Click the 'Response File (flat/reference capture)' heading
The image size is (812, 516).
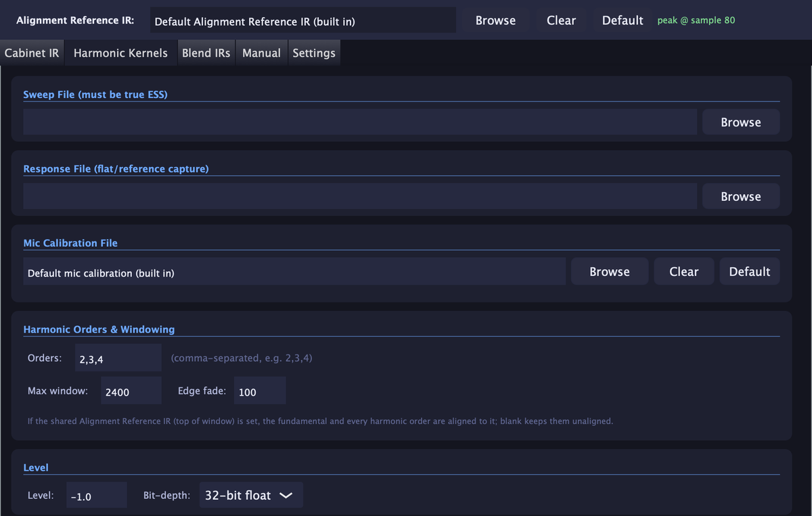pos(116,169)
